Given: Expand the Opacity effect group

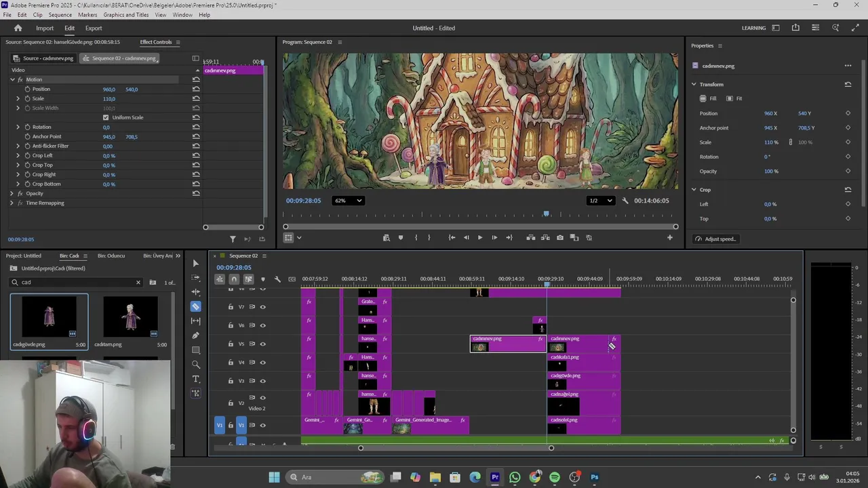Looking at the screenshot, I should tap(12, 193).
